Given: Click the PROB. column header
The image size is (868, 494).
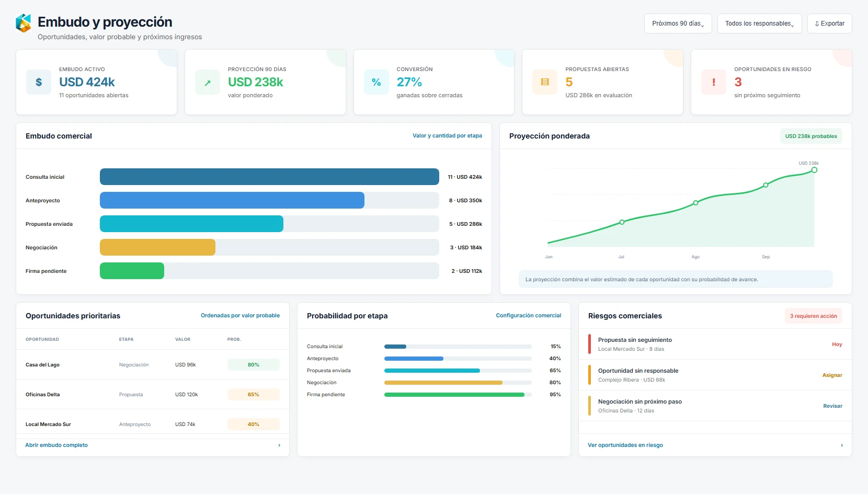Looking at the screenshot, I should click(234, 339).
